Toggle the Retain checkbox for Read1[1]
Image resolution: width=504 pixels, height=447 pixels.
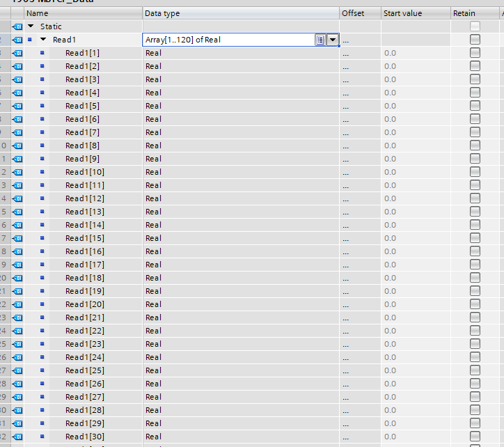tap(475, 53)
